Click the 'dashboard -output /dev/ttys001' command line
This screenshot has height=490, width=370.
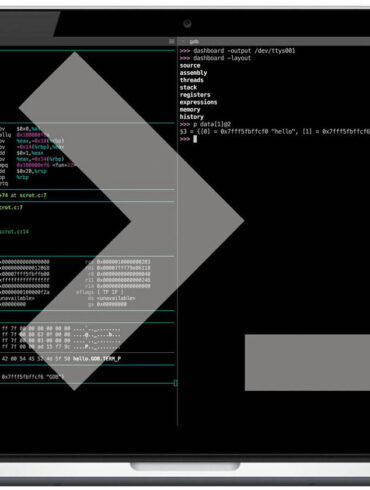click(x=237, y=51)
